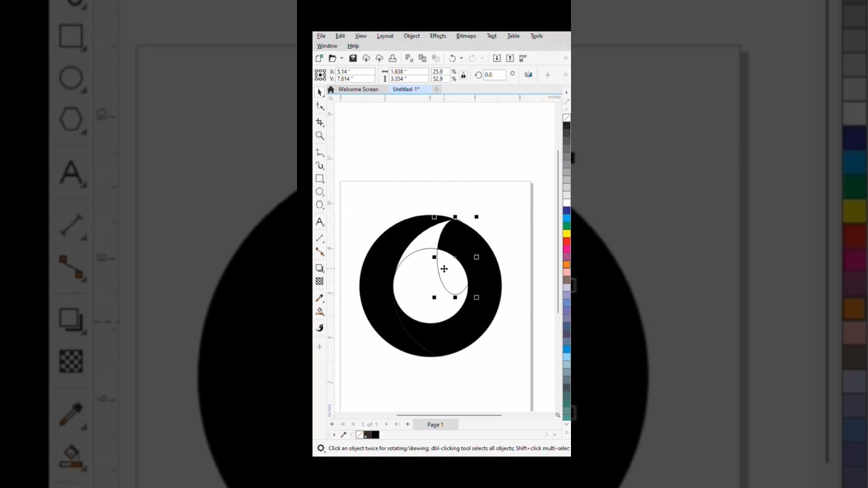Click the Export icon
This screenshot has width=868, height=488.
coord(510,58)
